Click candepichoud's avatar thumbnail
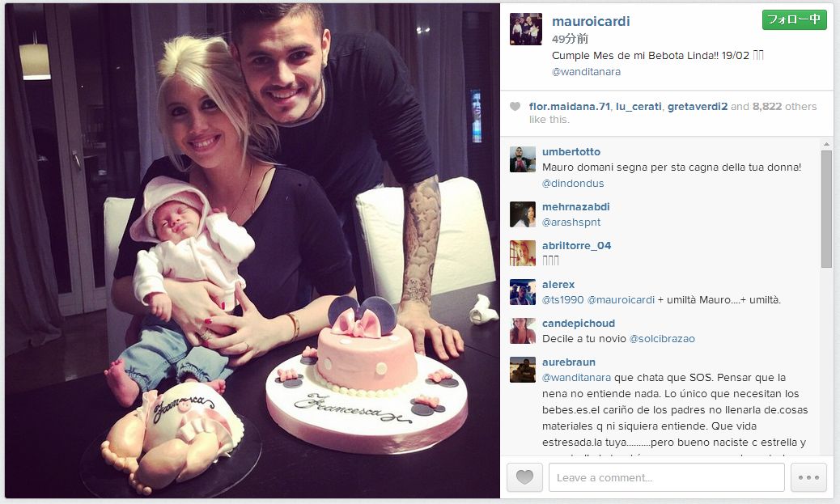The image size is (840, 504). pyautogui.click(x=522, y=331)
